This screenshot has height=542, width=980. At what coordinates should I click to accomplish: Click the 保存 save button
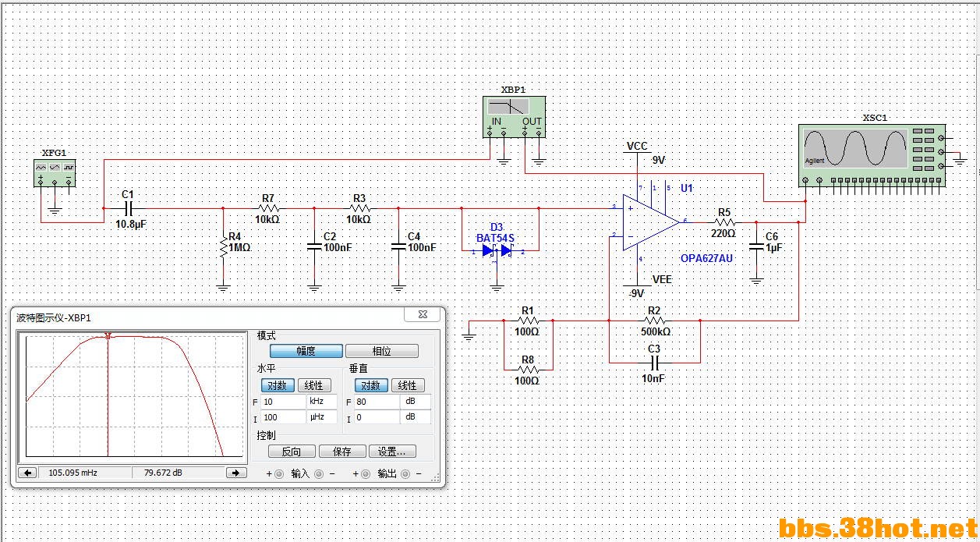click(342, 452)
